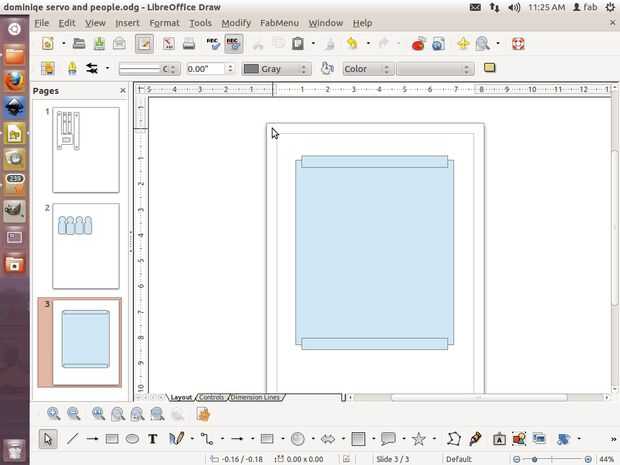The width and height of the screenshot is (620, 465).
Task: Pick the Rectangle drawing tool
Action: click(x=112, y=439)
